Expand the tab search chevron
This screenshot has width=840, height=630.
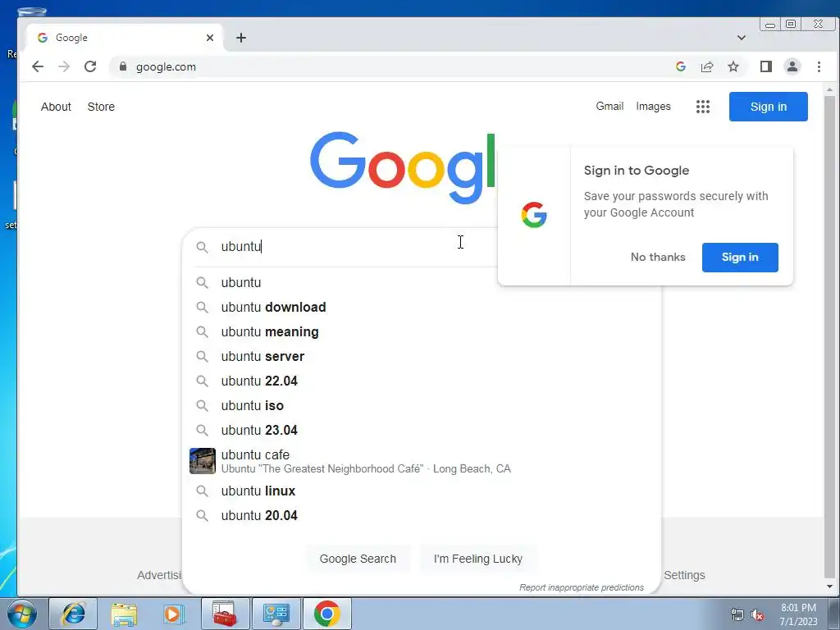(x=742, y=38)
